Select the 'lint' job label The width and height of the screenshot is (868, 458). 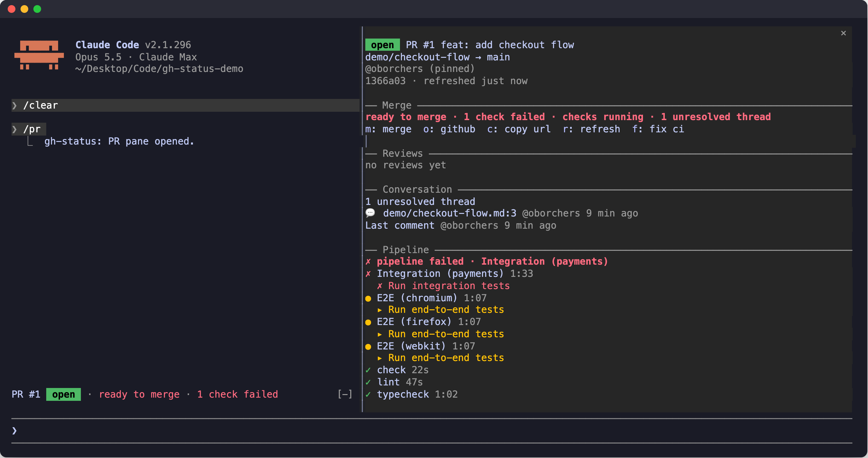pyautogui.click(x=388, y=382)
